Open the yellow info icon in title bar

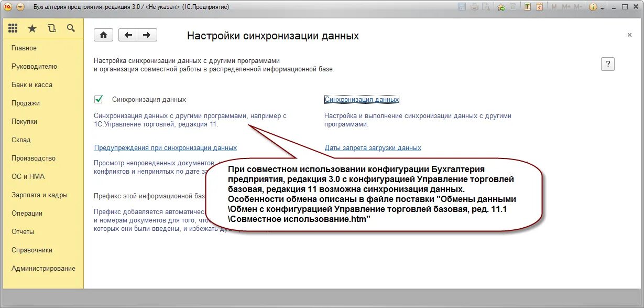[x=593, y=7]
